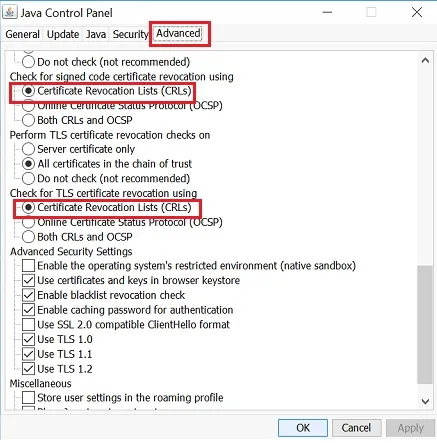Toggle Enable caching password for authentication
This screenshot has width=437, height=443.
(28, 310)
